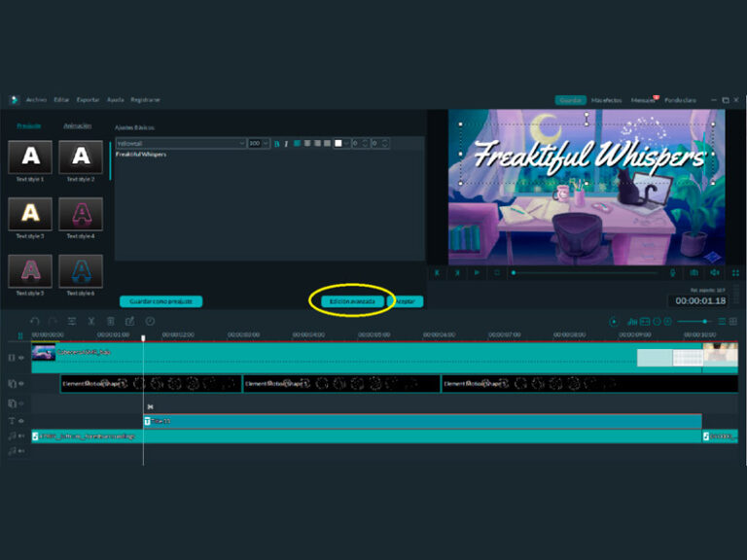Open the audio mixer icon above timeline

tap(632, 322)
